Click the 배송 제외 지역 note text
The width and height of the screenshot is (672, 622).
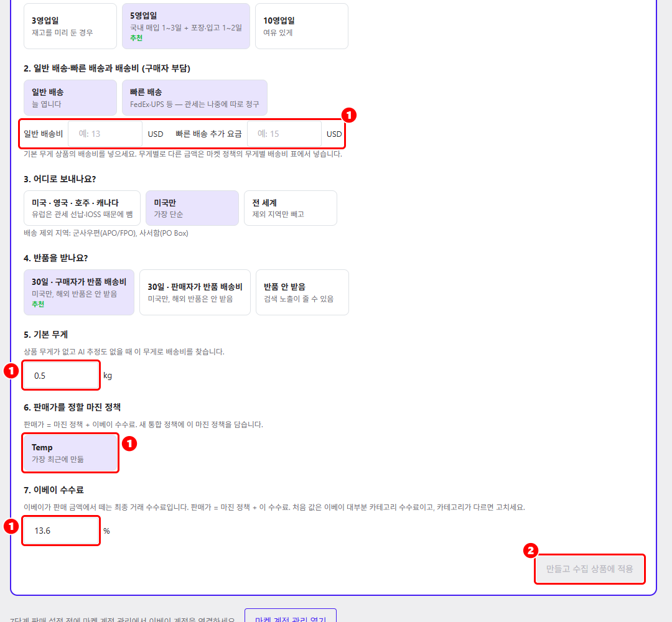(x=106, y=233)
